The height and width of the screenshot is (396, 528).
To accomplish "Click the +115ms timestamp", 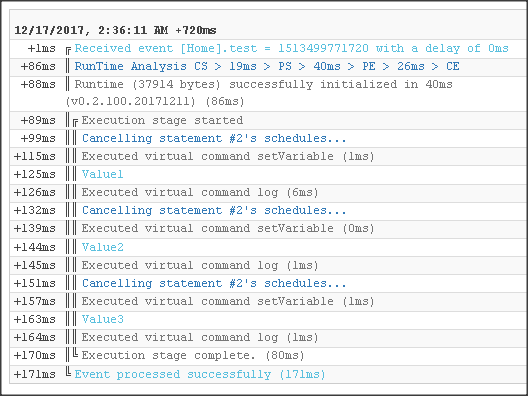I will click(35, 156).
